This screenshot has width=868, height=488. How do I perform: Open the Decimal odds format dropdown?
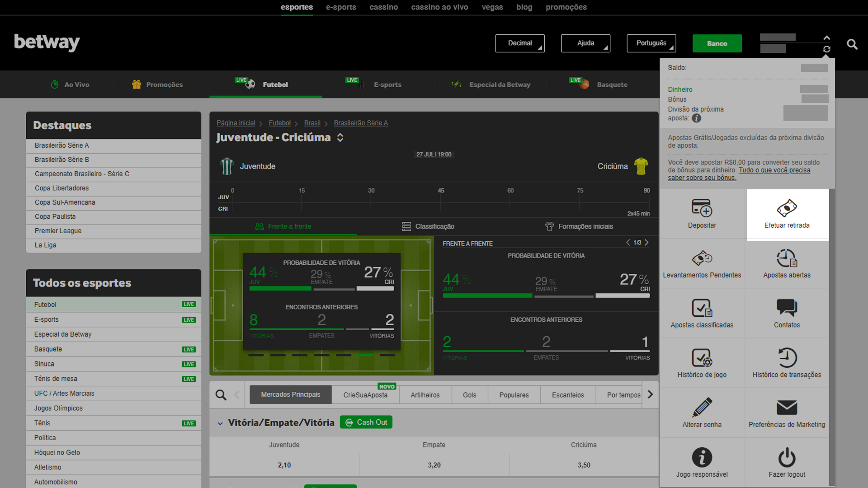pyautogui.click(x=519, y=43)
